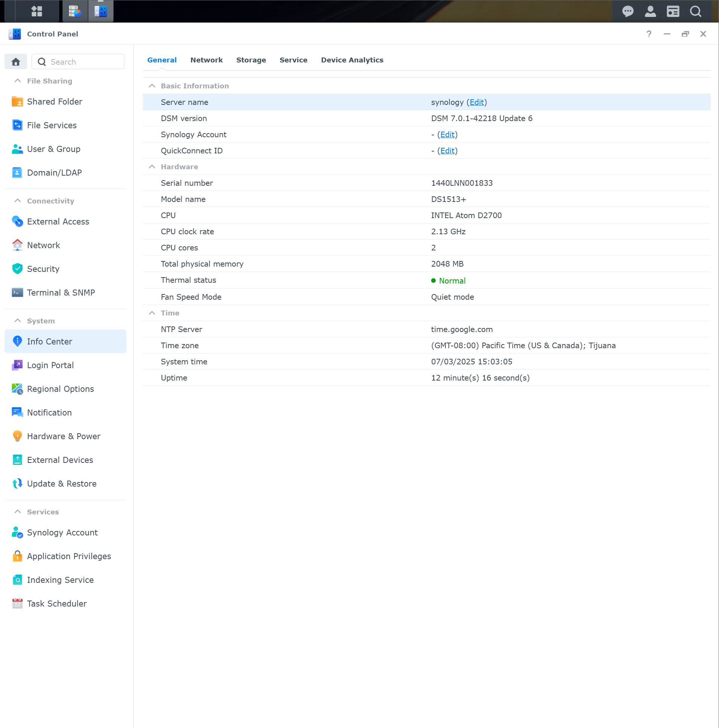Collapse the File Sharing sidebar group
Viewport: 719px width, 728px height.
coord(18,81)
